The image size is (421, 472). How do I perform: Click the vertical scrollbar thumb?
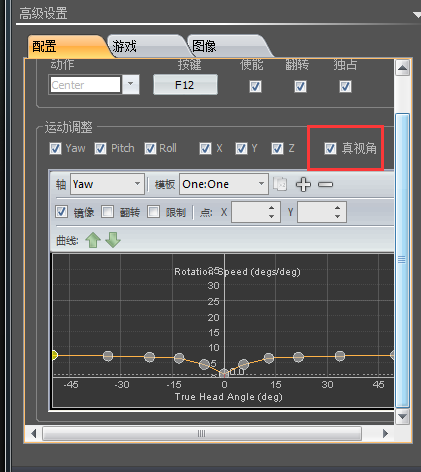point(402,260)
